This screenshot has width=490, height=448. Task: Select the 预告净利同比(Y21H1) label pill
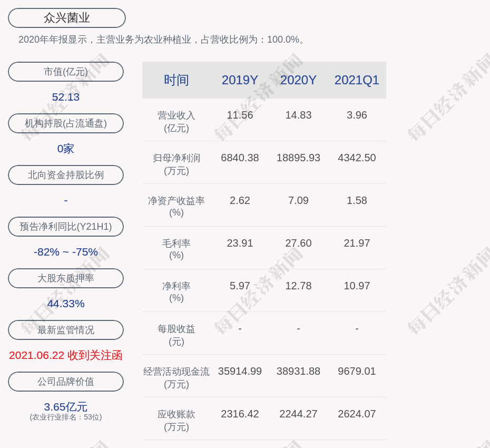[66, 226]
